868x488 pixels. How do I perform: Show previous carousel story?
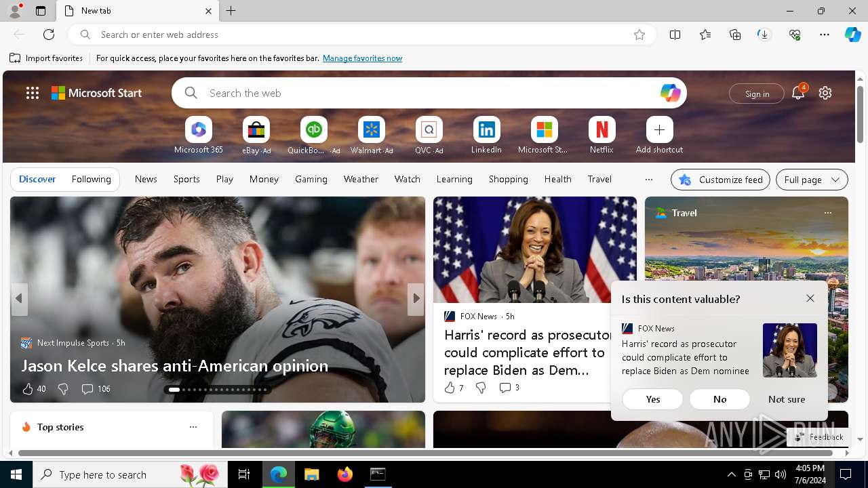[19, 298]
